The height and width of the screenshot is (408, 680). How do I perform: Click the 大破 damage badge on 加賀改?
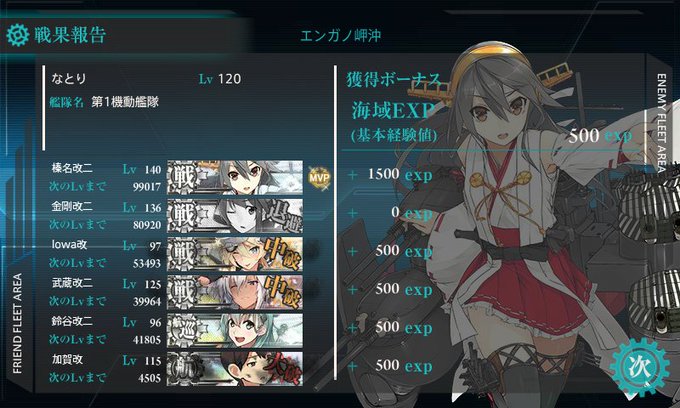(x=283, y=368)
